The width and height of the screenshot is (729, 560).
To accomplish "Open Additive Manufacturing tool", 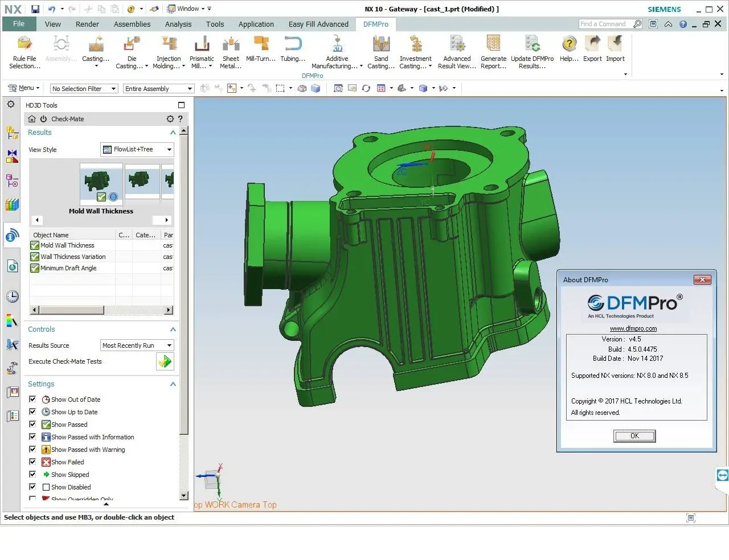I will coord(337,52).
